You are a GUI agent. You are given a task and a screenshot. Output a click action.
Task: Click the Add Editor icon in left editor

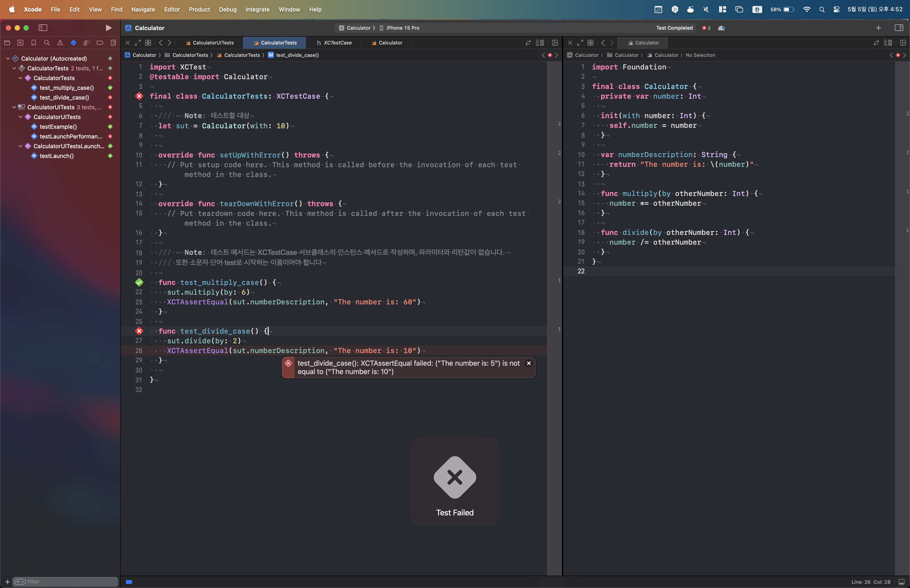[555, 43]
